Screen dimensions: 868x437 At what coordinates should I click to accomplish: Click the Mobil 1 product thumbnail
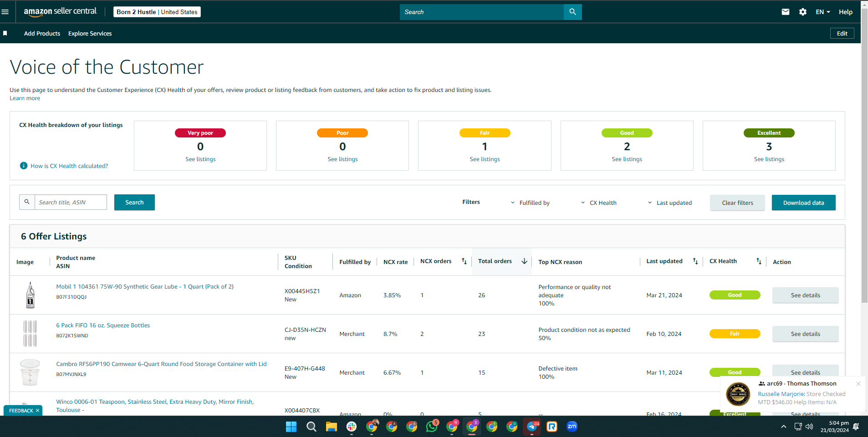30,295
